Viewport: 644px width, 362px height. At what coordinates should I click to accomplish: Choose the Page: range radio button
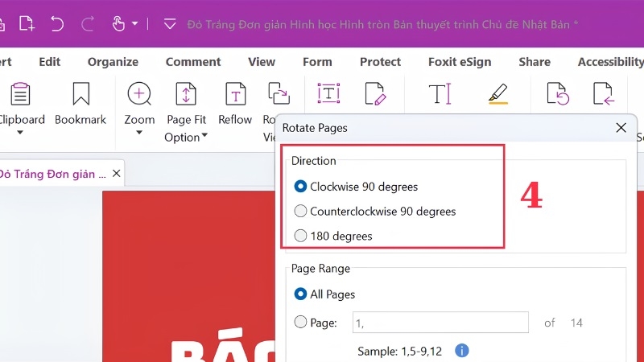pos(300,323)
